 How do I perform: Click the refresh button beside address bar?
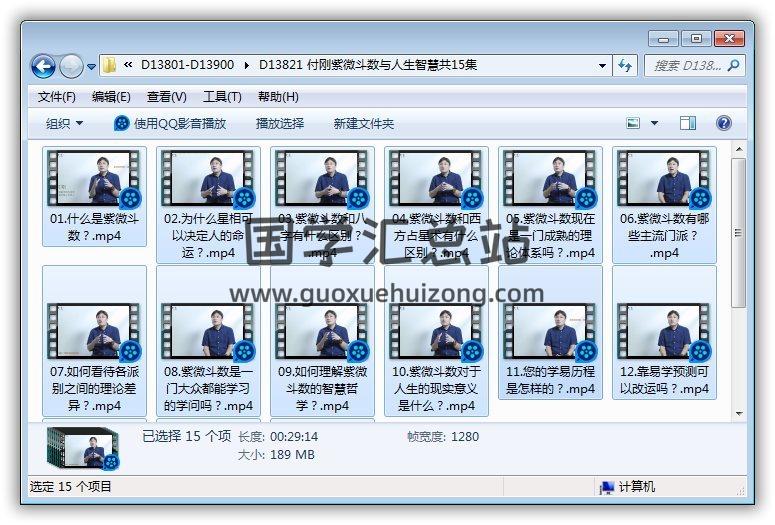[626, 65]
